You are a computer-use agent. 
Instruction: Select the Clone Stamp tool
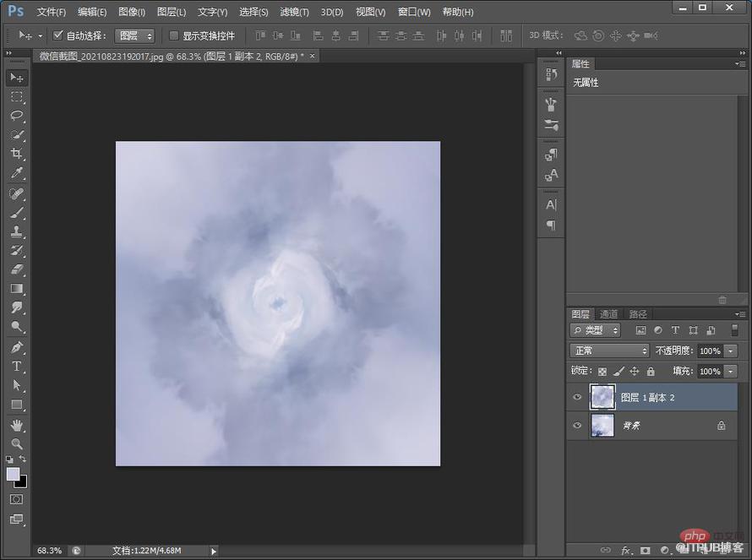(17, 231)
